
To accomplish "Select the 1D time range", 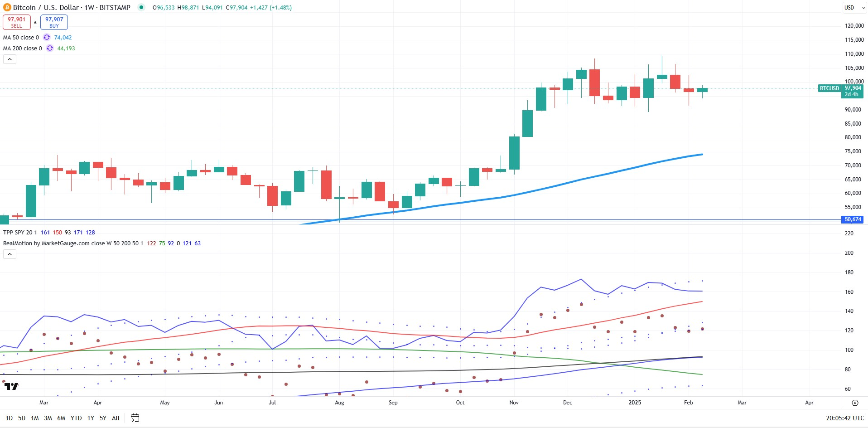I will [9, 418].
